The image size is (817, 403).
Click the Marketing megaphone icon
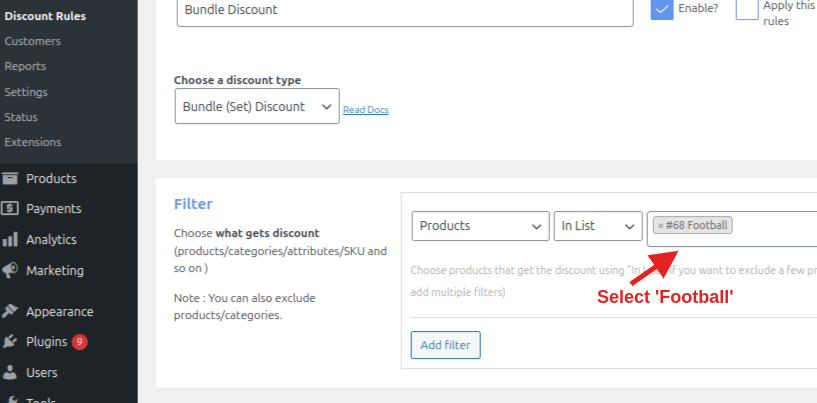10,271
